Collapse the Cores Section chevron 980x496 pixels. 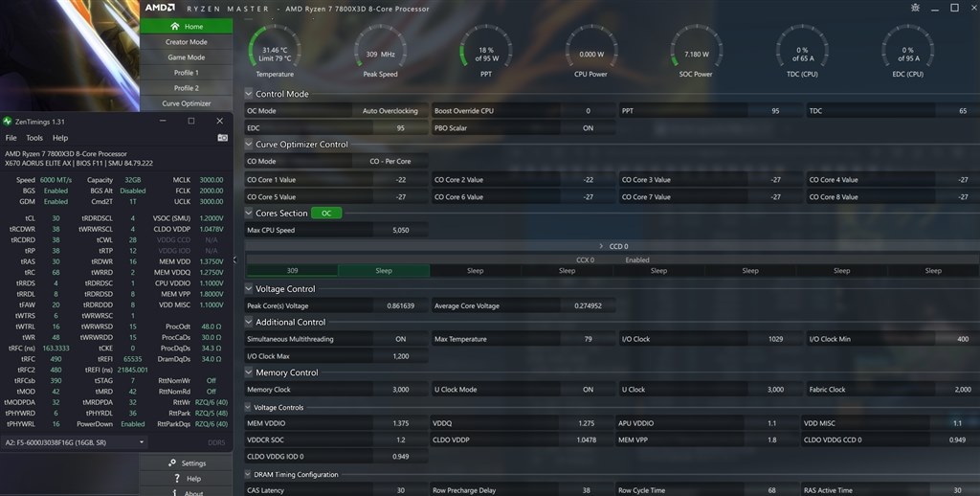[x=249, y=214]
